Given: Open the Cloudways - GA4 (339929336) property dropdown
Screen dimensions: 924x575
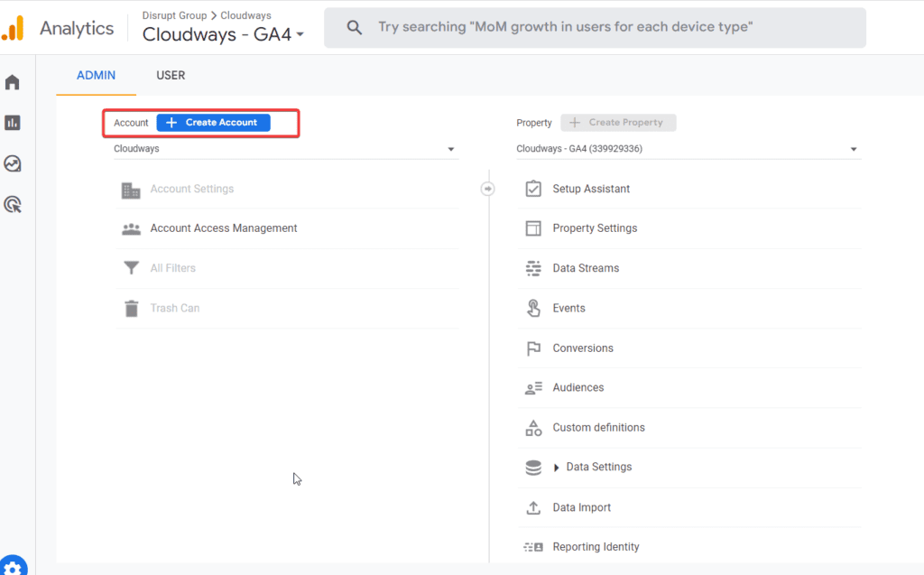Looking at the screenshot, I should click(688, 149).
